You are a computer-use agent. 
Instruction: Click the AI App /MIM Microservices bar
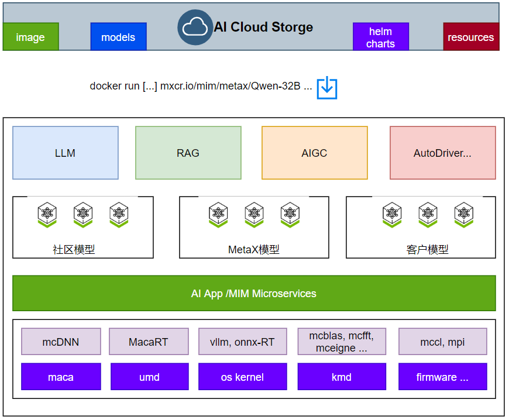[x=254, y=294]
